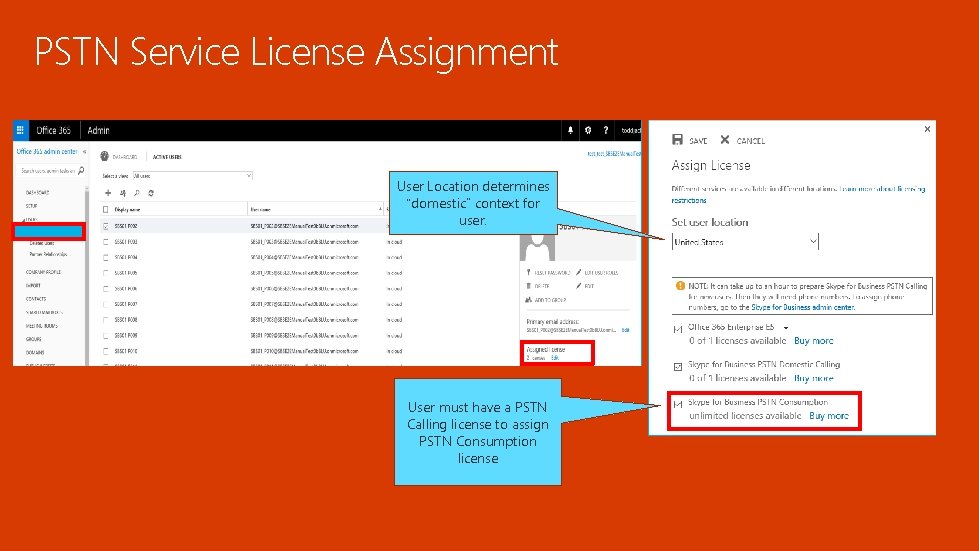Image resolution: width=979 pixels, height=551 pixels.
Task: Collapse the admin center sidebar chevron
Action: [84, 152]
